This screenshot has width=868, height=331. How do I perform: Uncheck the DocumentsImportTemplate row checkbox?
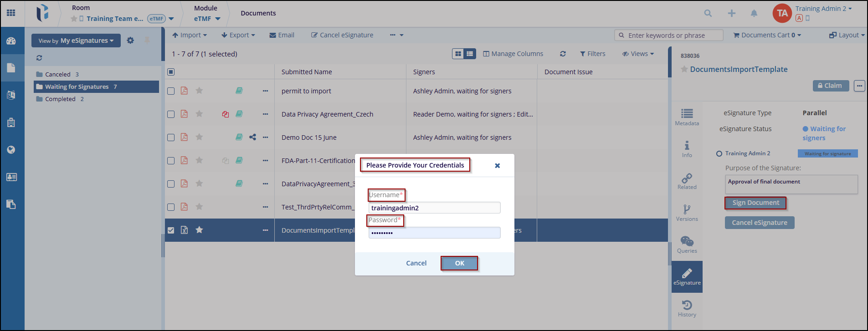(171, 230)
